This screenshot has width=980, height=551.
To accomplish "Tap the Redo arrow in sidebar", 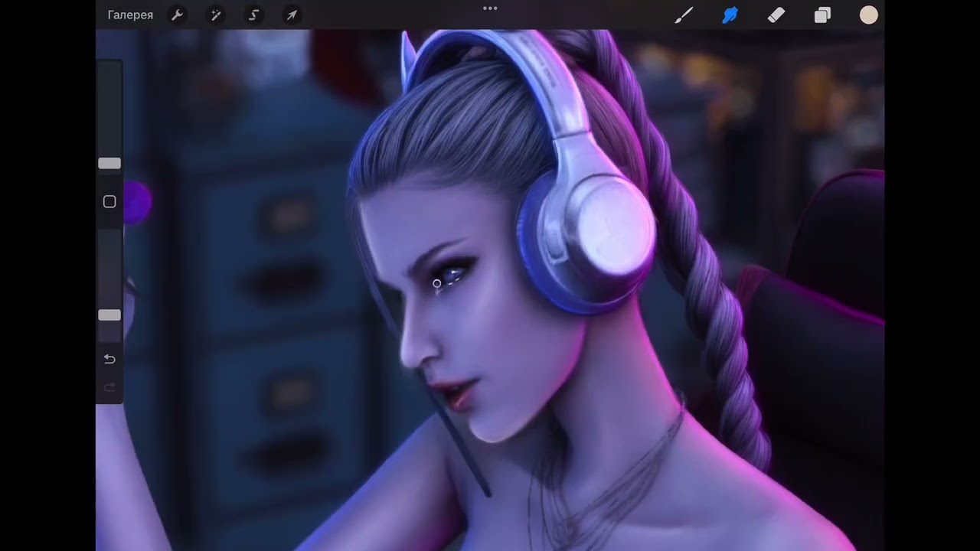I will [109, 387].
